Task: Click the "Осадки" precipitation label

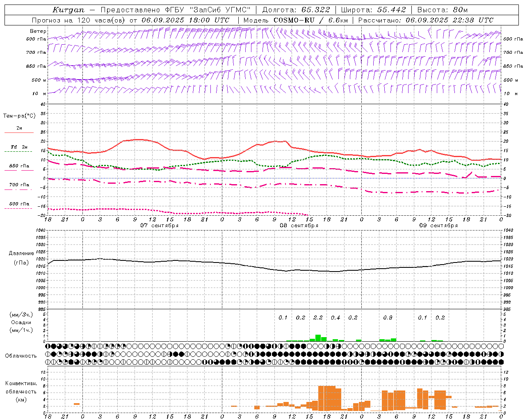Action: 21,322
